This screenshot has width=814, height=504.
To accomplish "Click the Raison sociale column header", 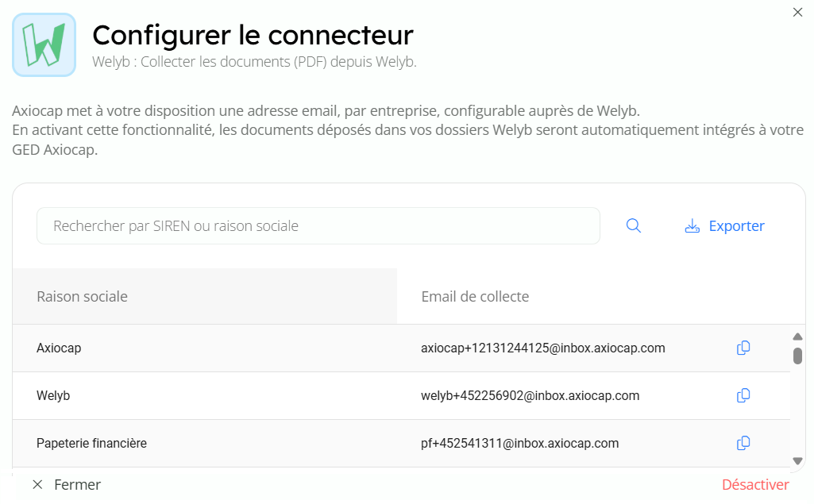I will (83, 296).
